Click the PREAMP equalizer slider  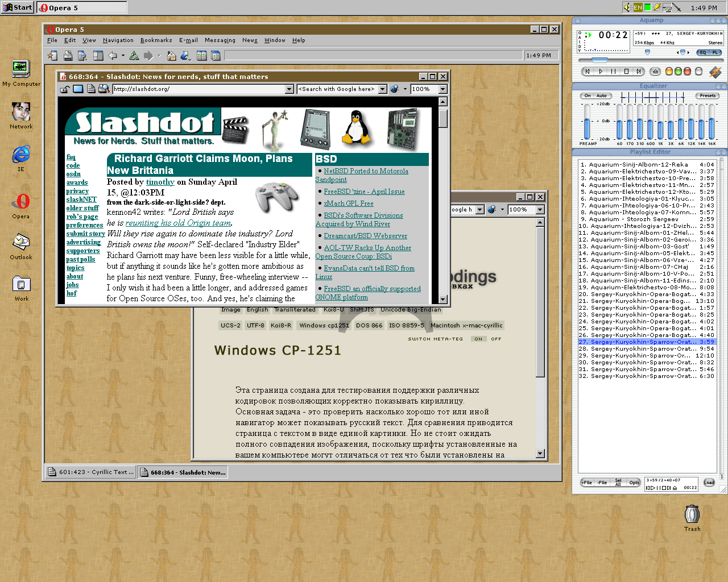click(588, 121)
